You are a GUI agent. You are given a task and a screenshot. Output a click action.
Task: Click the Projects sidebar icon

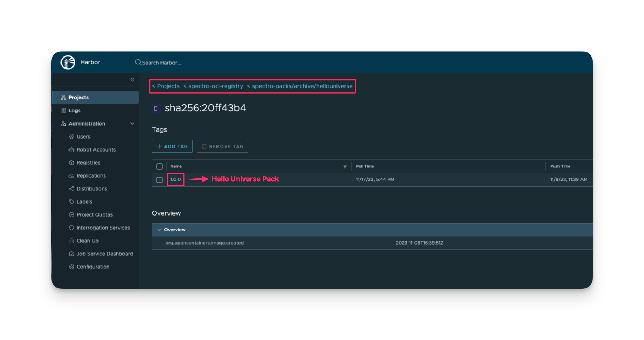tap(63, 98)
